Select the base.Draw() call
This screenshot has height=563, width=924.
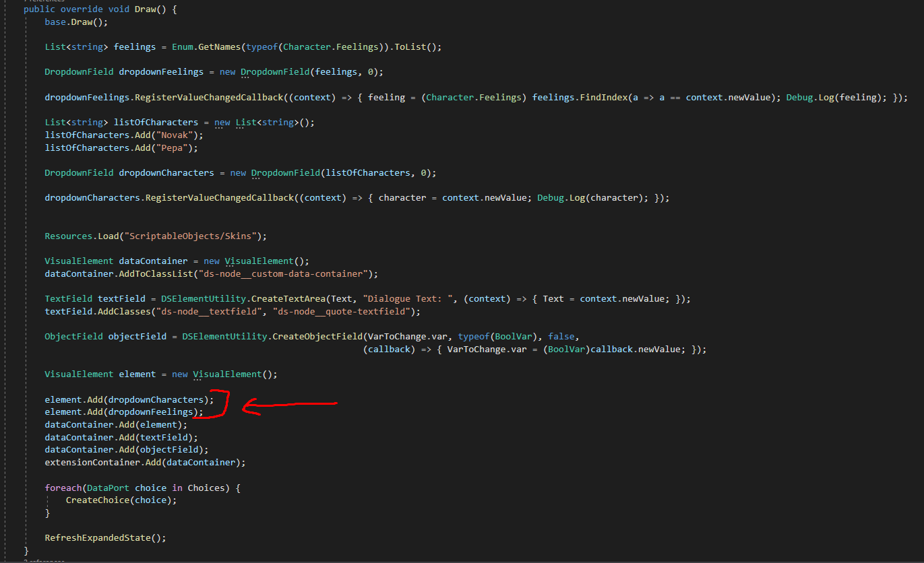[74, 22]
